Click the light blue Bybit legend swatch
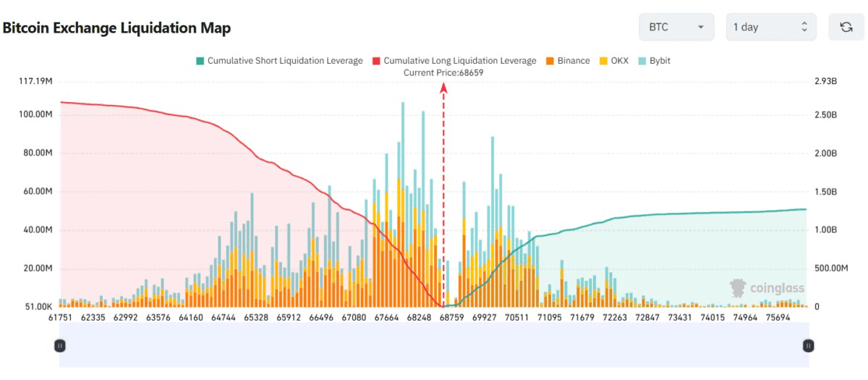Screen dimensions: 868x380 click(642, 61)
